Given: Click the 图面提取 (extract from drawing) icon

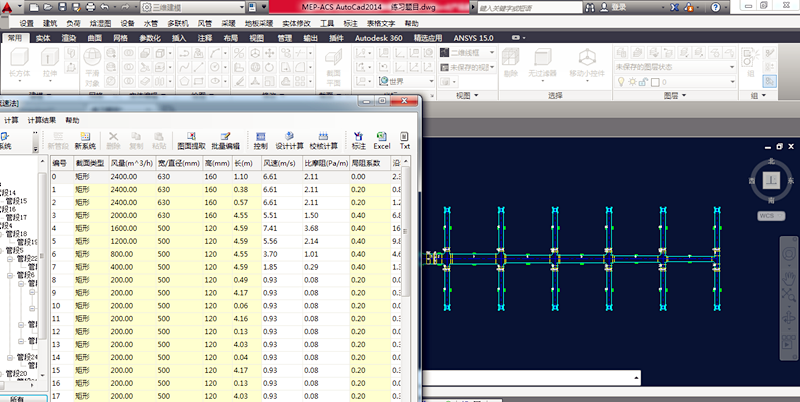Looking at the screenshot, I should [191, 140].
